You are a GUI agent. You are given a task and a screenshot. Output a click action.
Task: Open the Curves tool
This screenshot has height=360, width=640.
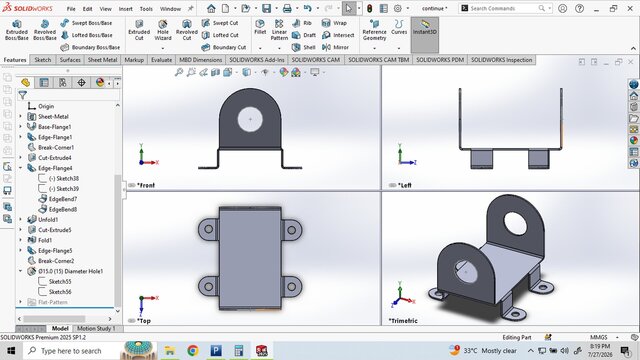click(399, 27)
